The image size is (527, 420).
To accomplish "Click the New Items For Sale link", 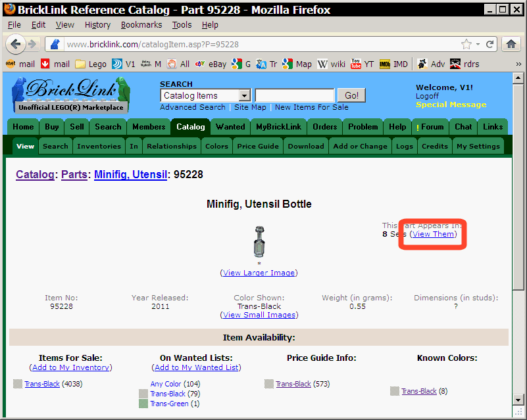I will coord(312,107).
